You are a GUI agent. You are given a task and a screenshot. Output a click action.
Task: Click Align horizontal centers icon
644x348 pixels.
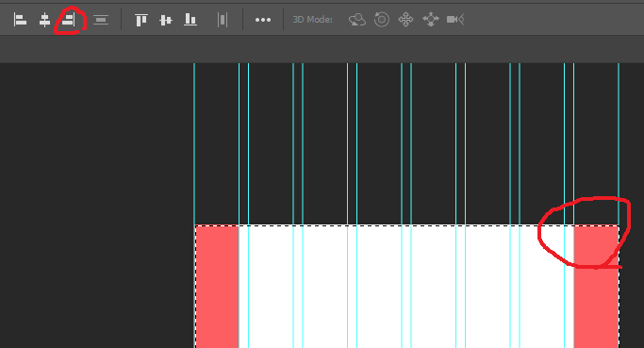click(44, 19)
